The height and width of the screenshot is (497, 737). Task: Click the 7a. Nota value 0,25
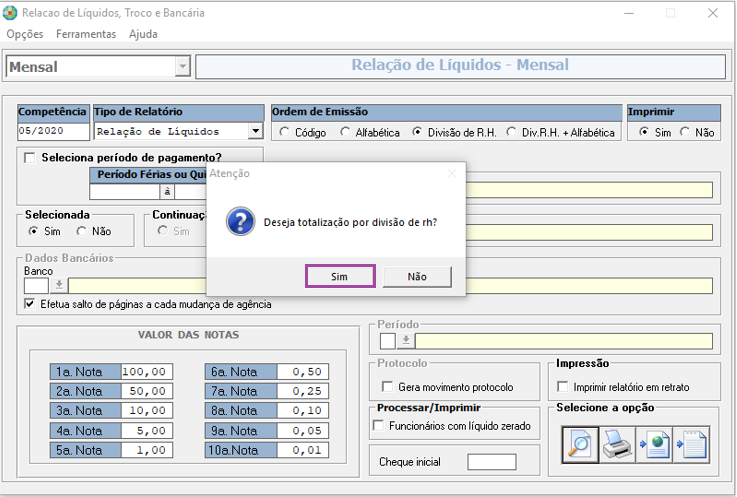pyautogui.click(x=303, y=391)
